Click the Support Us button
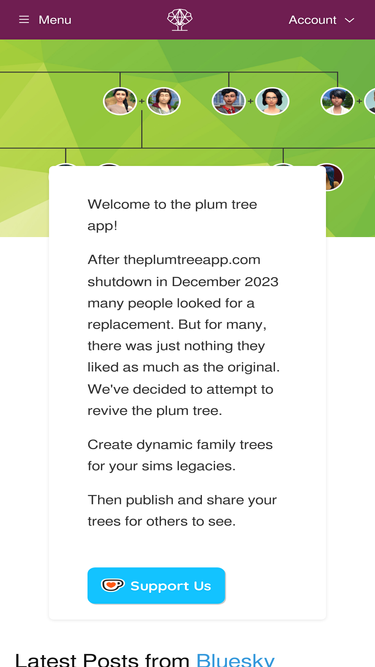 pos(156,586)
